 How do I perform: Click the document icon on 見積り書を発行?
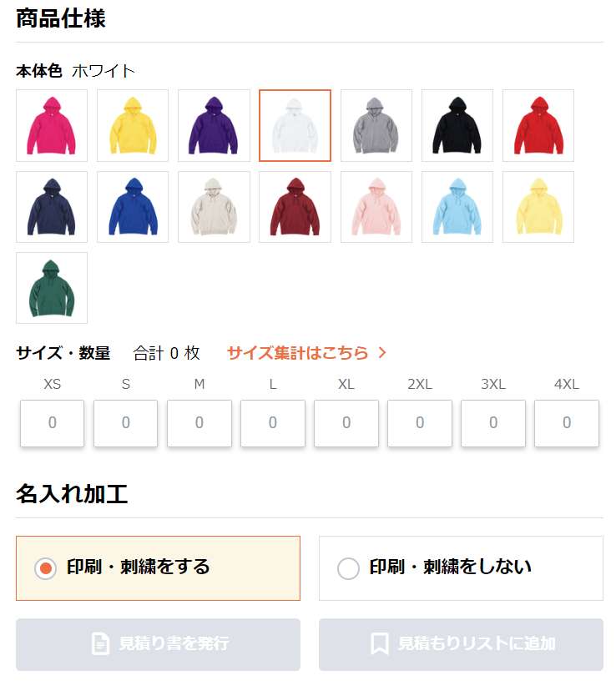pos(100,643)
